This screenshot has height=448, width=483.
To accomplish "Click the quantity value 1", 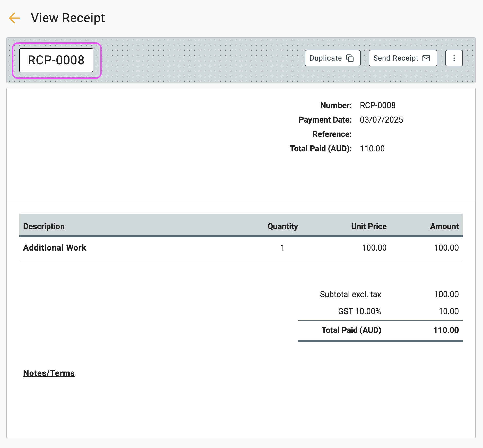I will coord(282,248).
